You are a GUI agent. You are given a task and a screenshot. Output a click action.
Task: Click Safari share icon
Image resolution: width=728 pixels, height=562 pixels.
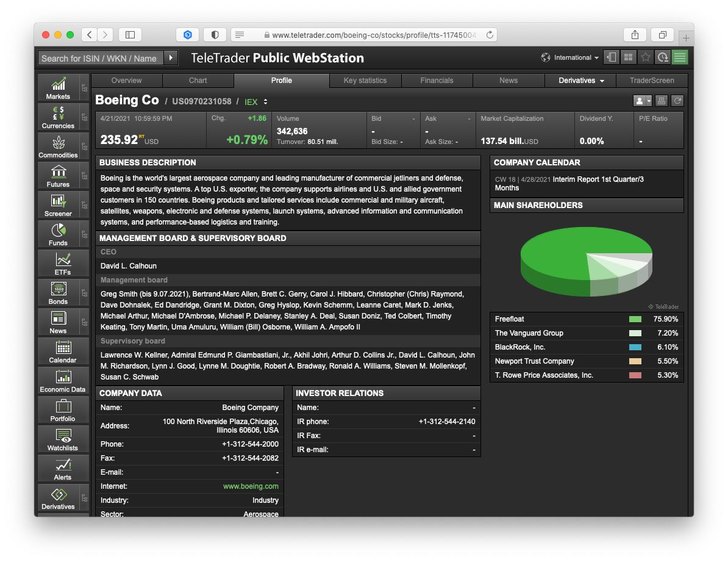(635, 35)
